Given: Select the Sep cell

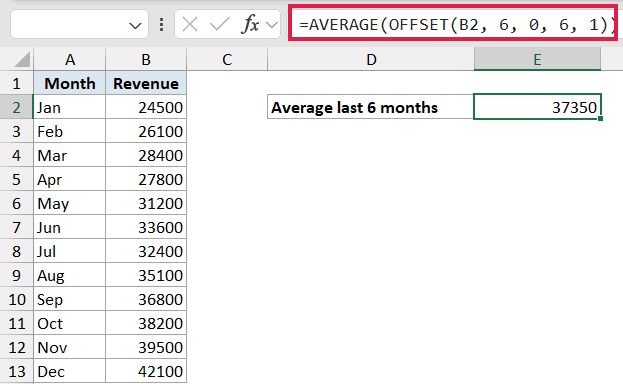Looking at the screenshot, I should 70,299.
